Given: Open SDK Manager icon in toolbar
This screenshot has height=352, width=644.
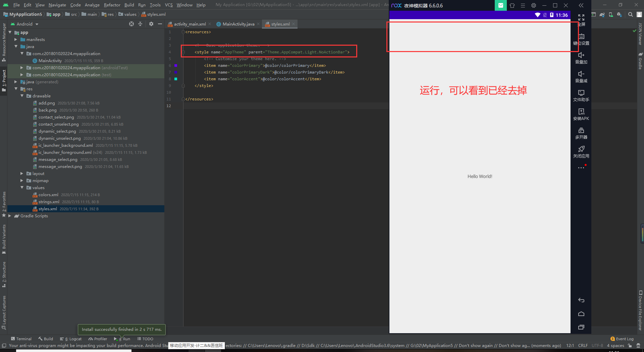Looking at the screenshot, I should [x=619, y=14].
